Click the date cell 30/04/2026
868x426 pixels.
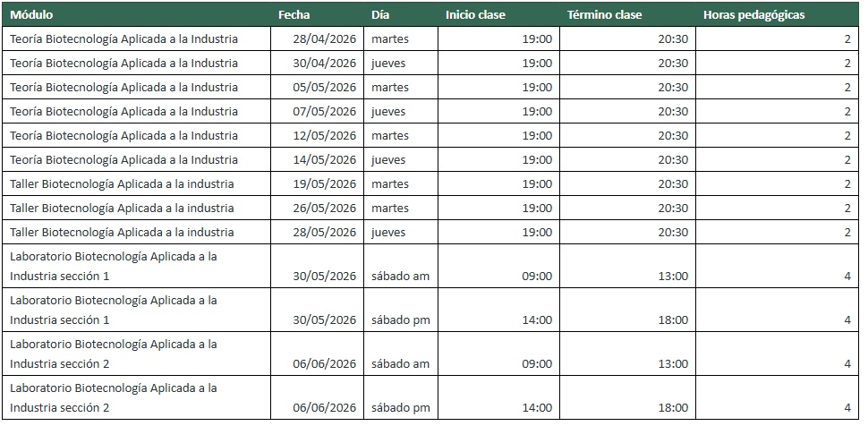pos(324,64)
